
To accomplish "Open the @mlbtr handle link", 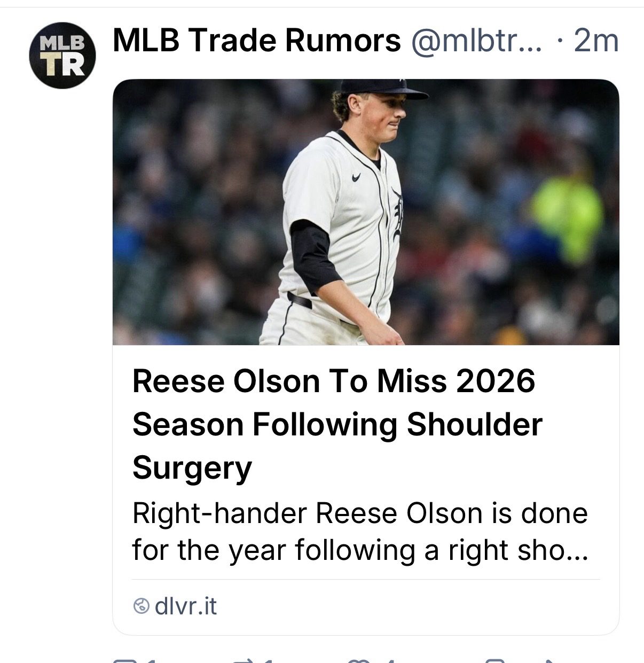I will tap(475, 40).
